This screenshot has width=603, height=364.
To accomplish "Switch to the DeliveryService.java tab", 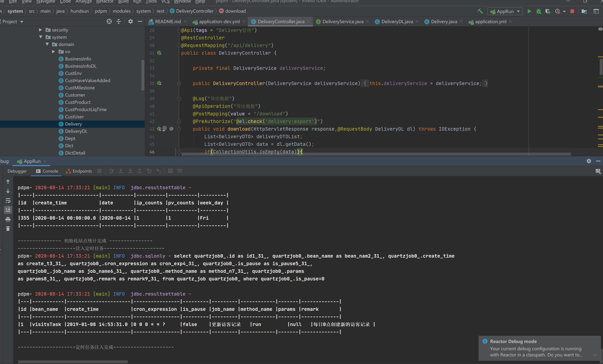I will (343, 21).
